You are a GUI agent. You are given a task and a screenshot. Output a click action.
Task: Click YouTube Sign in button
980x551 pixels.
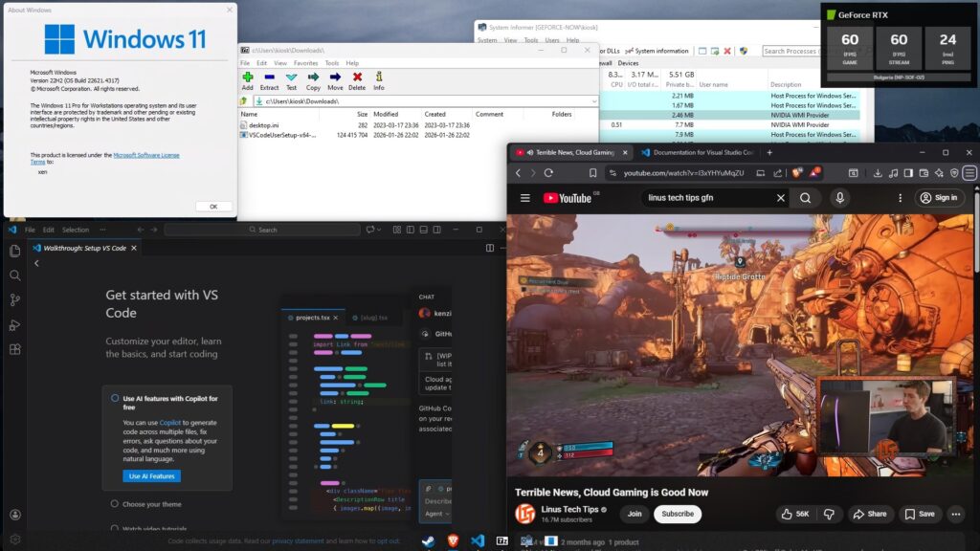click(940, 198)
